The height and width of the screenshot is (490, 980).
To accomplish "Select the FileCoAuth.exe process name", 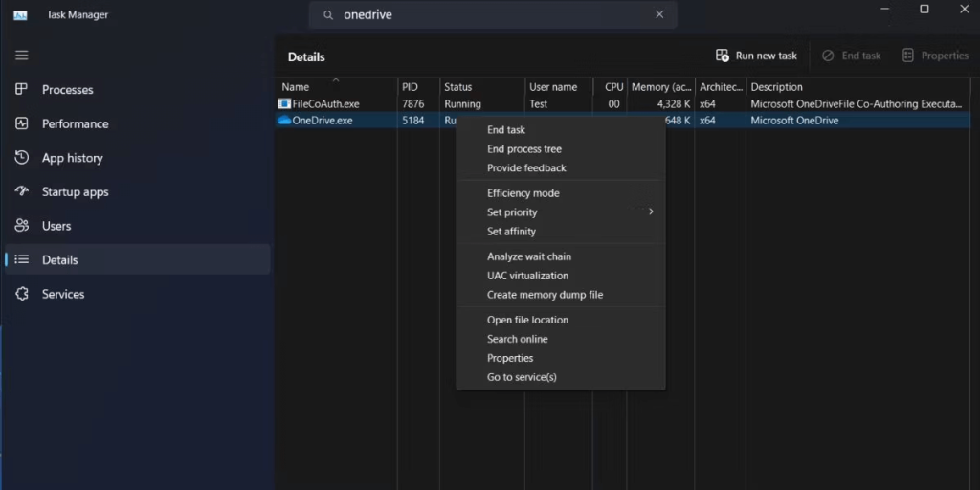I will tap(325, 103).
